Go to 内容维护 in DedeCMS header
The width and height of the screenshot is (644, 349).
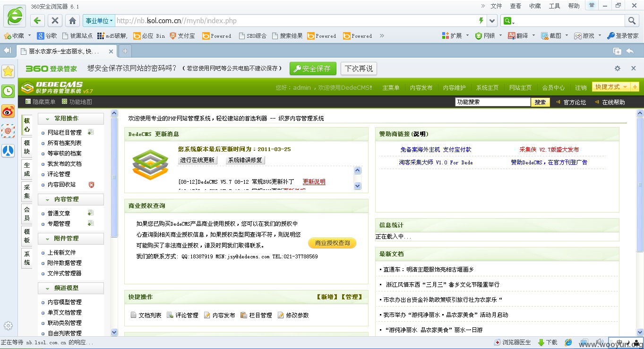point(454,88)
